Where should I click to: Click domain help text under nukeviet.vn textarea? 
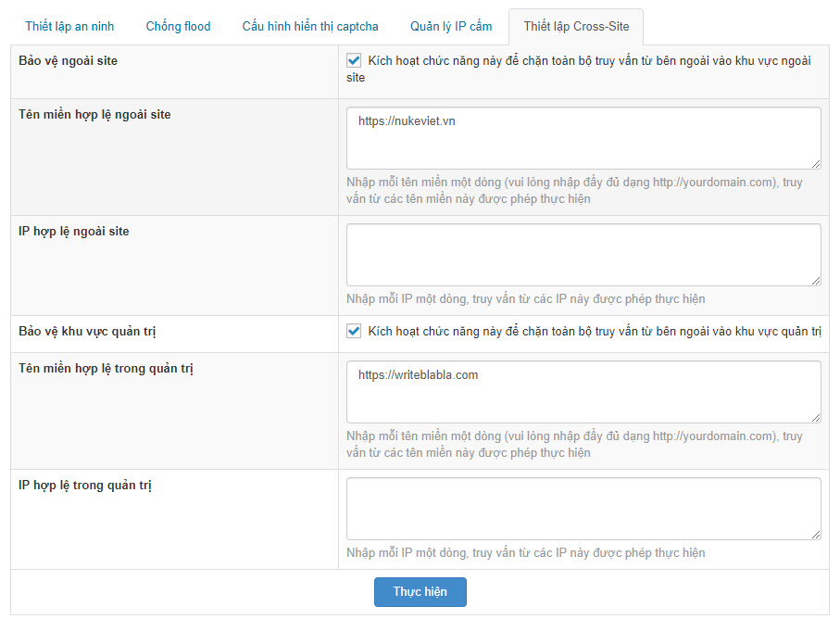(x=574, y=190)
